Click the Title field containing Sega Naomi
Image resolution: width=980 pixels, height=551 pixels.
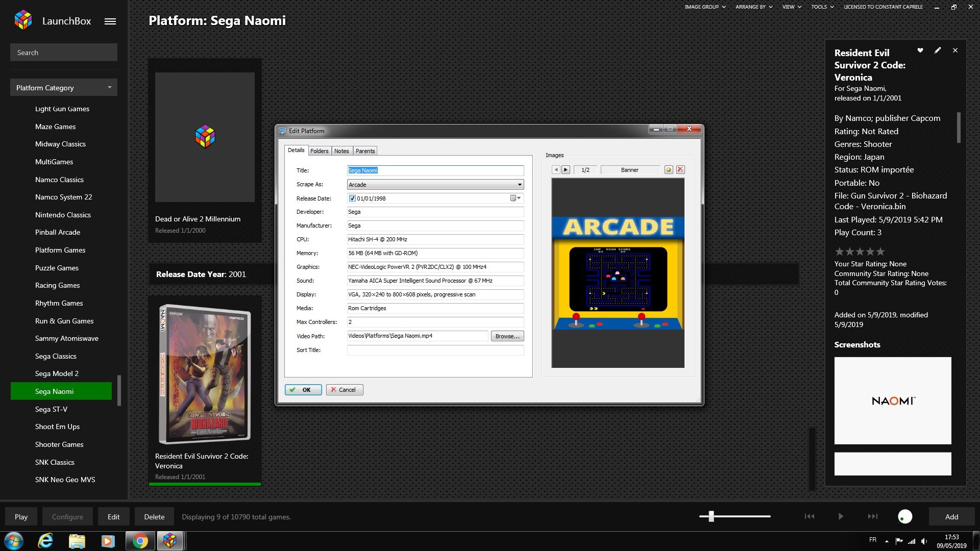435,170
